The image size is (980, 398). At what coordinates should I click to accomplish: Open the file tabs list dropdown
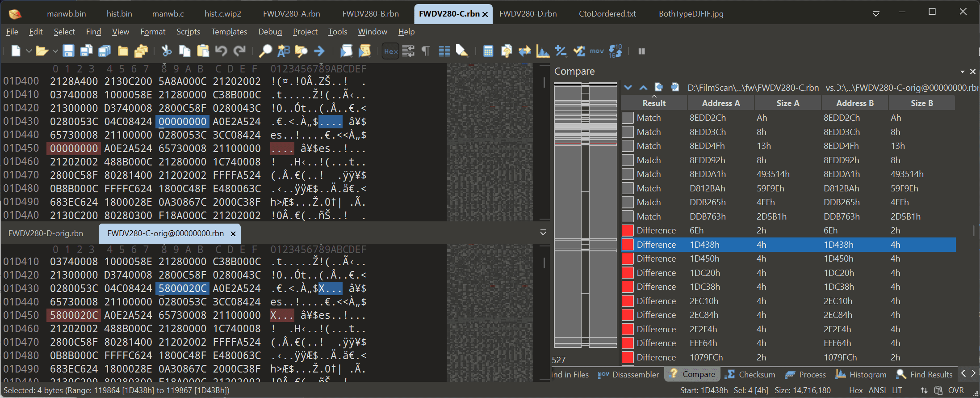(876, 13)
